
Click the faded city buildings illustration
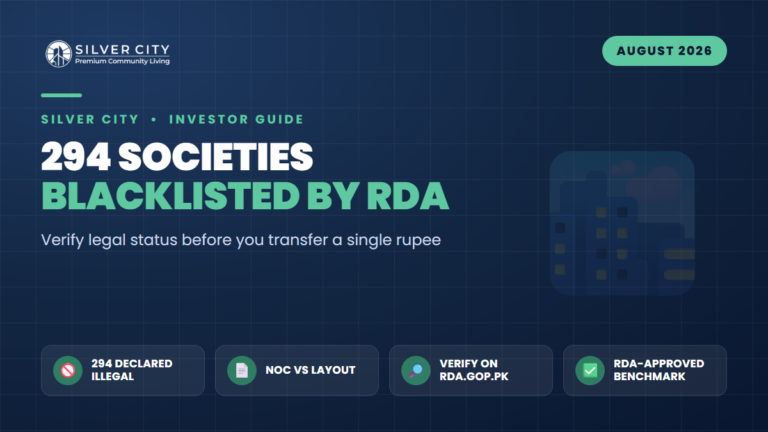pos(622,223)
